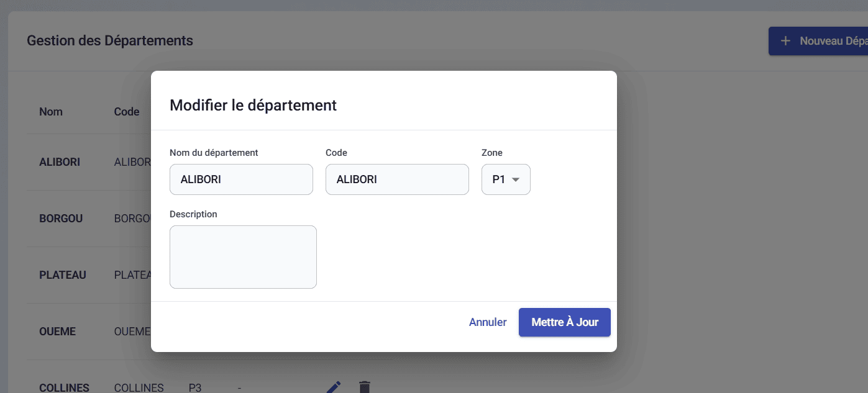Image resolution: width=868 pixels, height=393 pixels.
Task: Focus the Nom du département input field
Action: (241, 179)
